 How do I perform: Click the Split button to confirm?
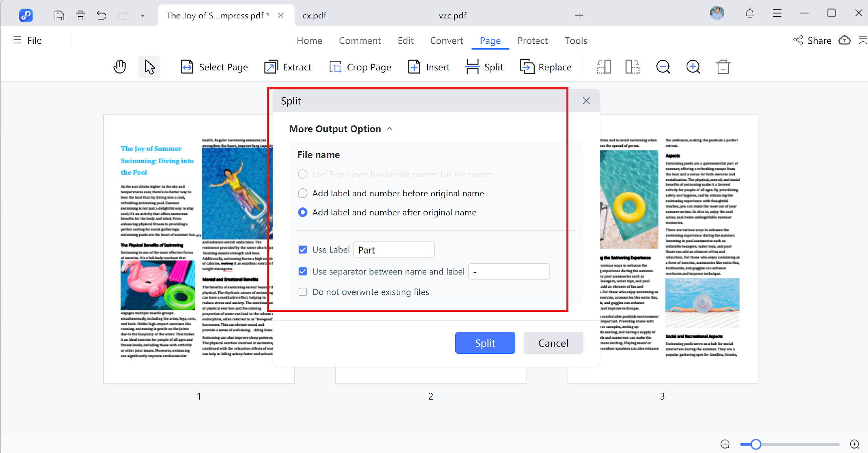click(x=485, y=343)
